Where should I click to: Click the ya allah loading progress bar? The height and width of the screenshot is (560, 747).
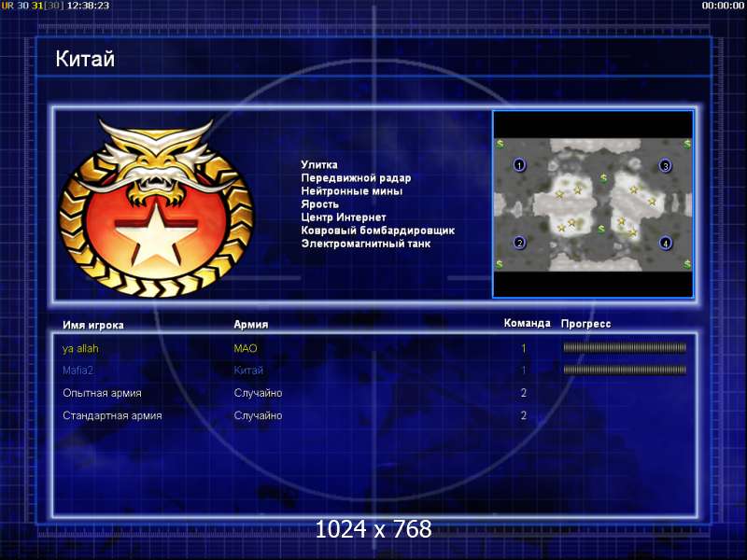pos(625,347)
